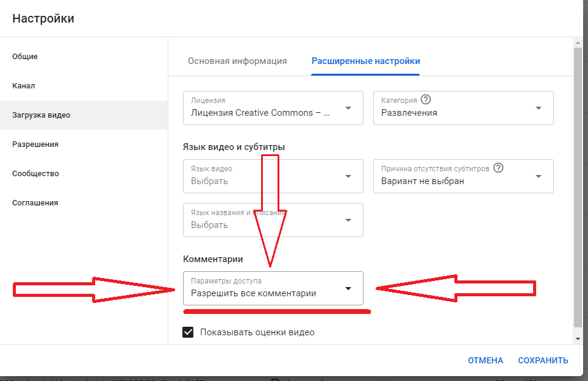Click help icon beside Причина отсутствия субтитров
The image size is (588, 381).
pos(498,168)
